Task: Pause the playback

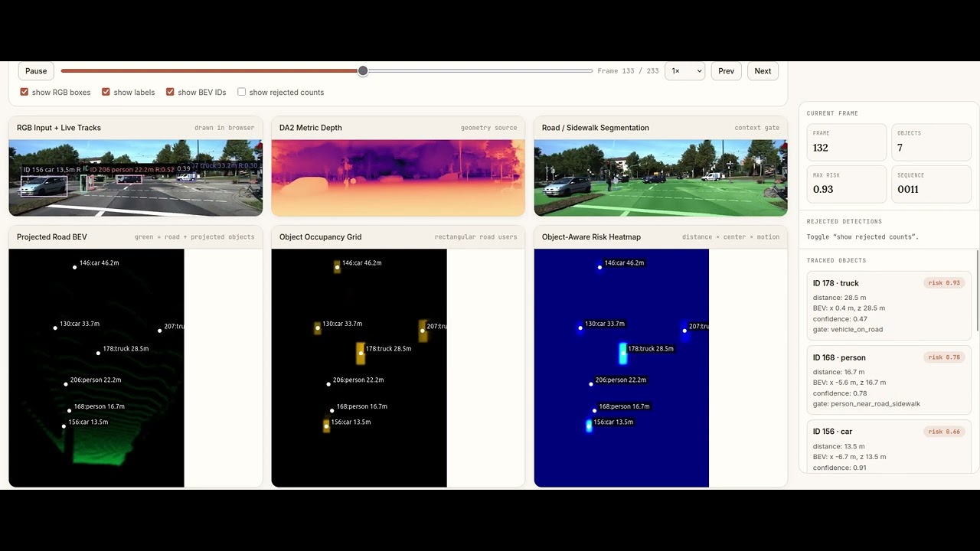Action: coord(36,71)
